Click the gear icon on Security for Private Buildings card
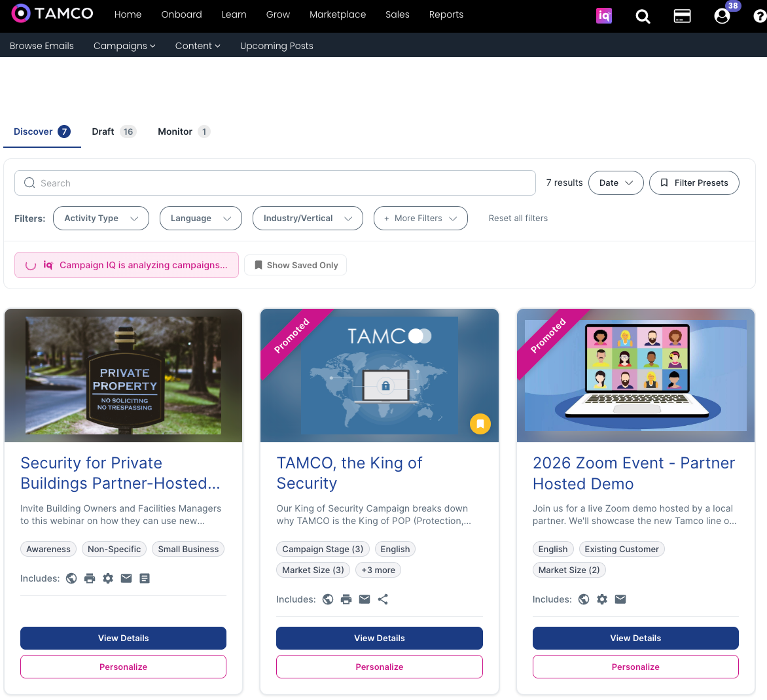 [x=108, y=578]
